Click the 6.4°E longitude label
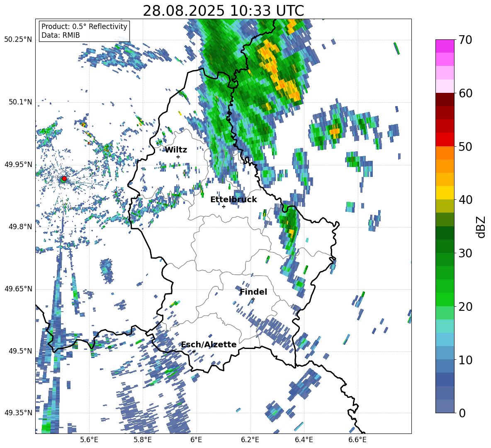The image size is (491, 448). 304,440
